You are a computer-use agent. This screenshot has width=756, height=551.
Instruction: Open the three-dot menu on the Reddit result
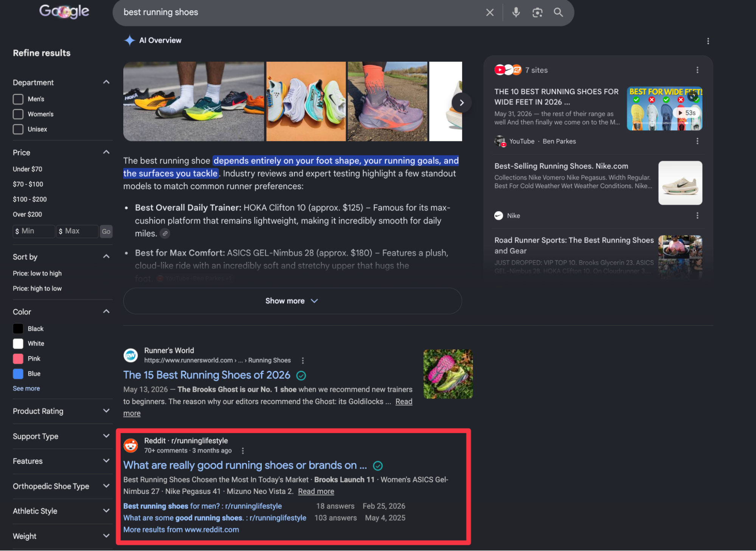243,451
